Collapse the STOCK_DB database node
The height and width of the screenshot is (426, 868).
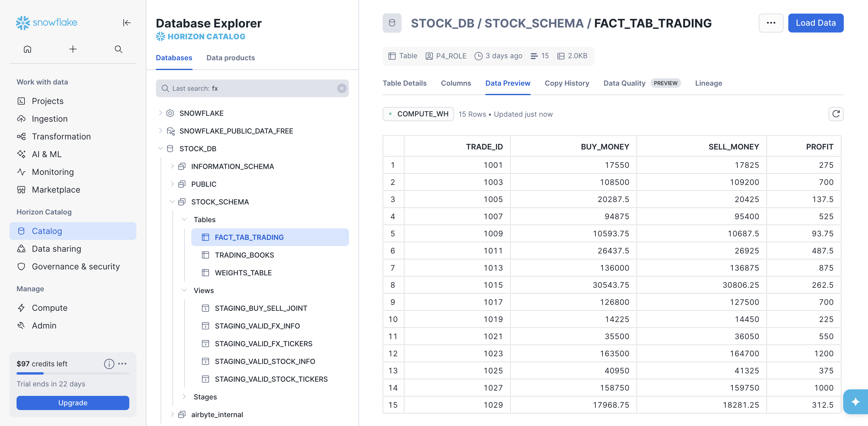pyautogui.click(x=160, y=148)
